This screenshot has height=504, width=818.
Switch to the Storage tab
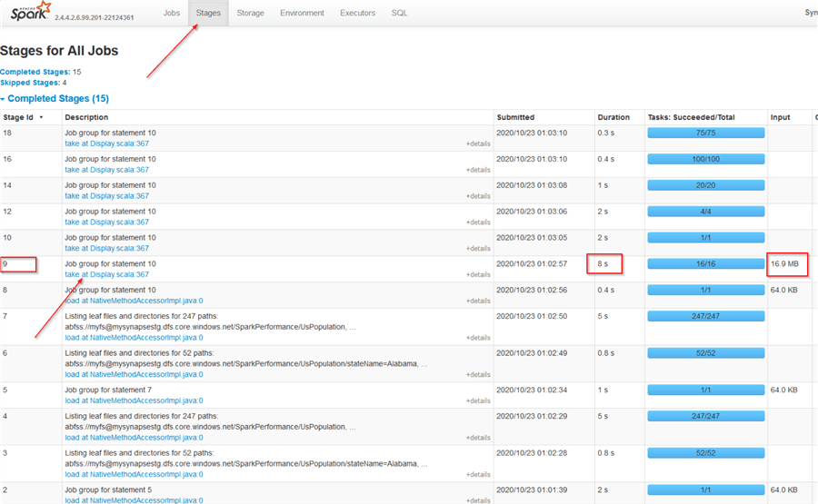[251, 13]
